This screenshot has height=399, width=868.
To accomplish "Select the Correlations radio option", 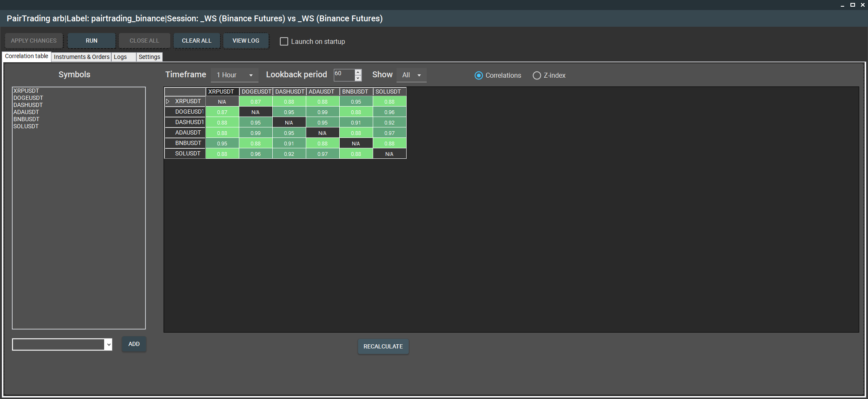I will point(479,76).
